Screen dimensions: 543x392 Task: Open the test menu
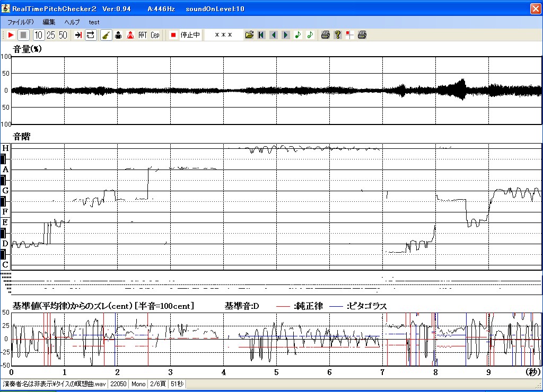click(94, 22)
